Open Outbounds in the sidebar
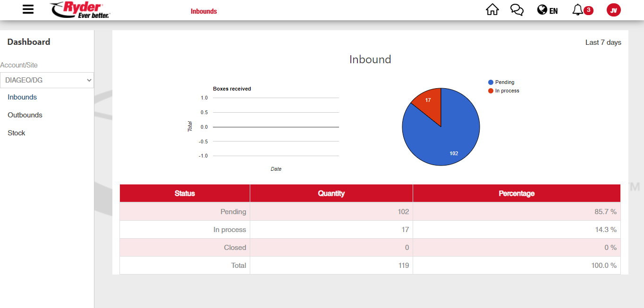The height and width of the screenshot is (308, 644). click(25, 115)
